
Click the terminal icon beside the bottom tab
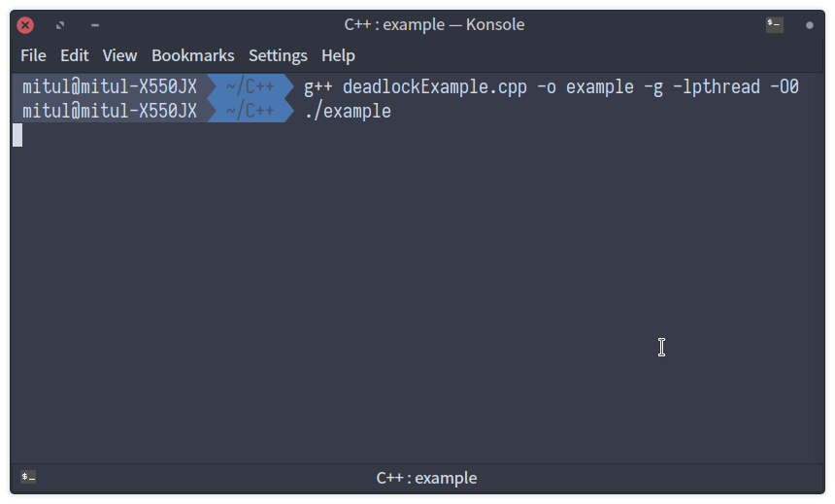28,476
